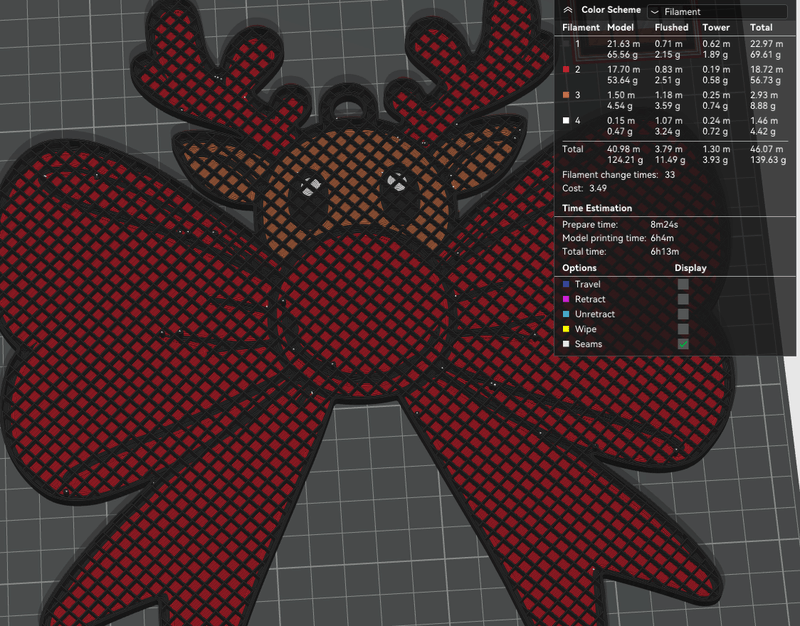Click the Color Scheme label

point(611,10)
